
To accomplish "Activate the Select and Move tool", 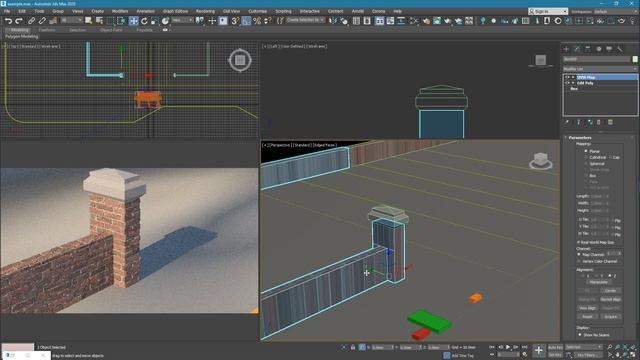I will (x=133, y=21).
